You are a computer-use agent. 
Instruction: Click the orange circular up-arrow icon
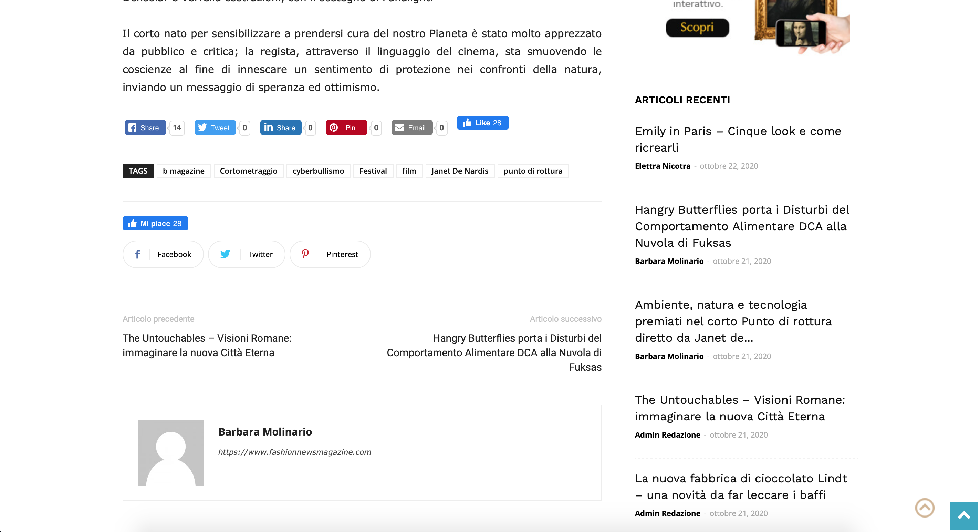[925, 508]
